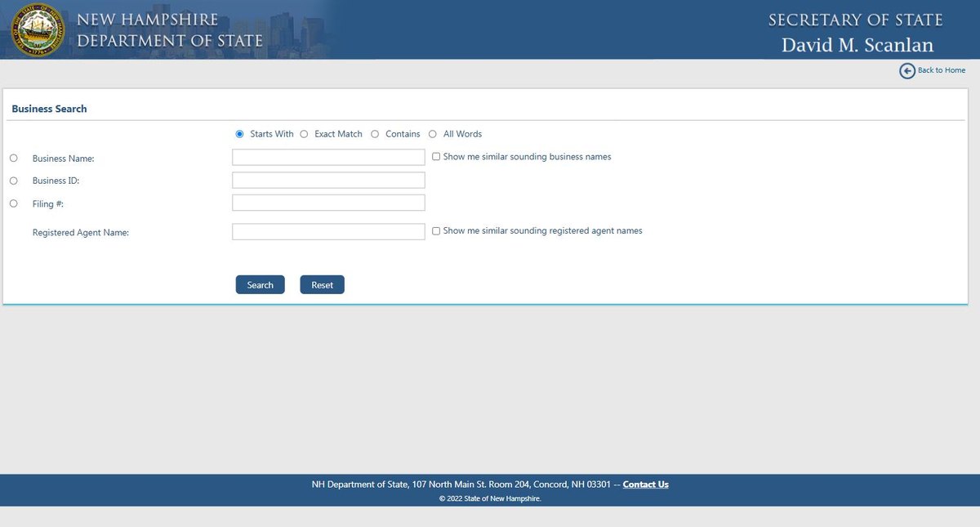Click the New Hampshire state seal logo
This screenshot has height=527, width=980.
tap(37, 29)
